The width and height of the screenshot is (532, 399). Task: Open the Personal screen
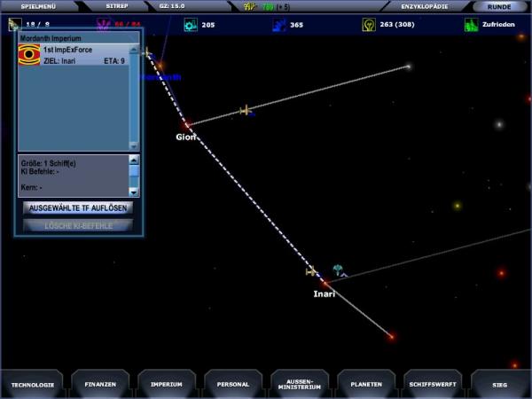(233, 384)
